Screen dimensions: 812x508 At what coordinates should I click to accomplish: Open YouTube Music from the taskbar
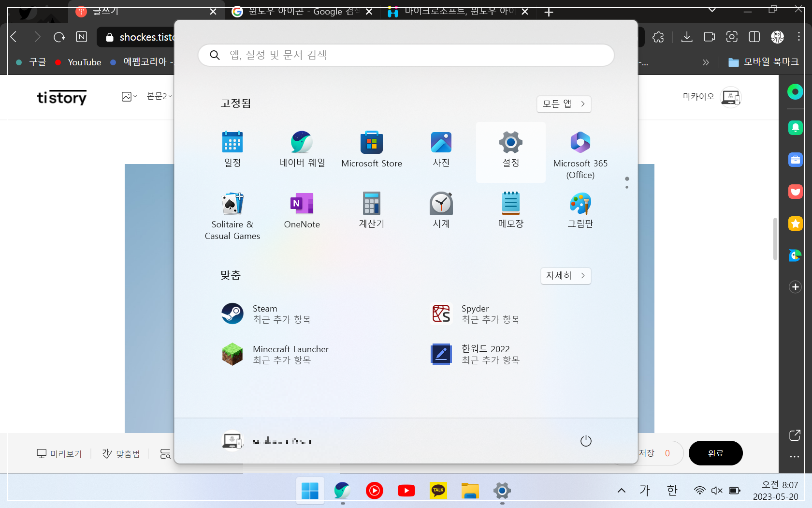click(375, 491)
